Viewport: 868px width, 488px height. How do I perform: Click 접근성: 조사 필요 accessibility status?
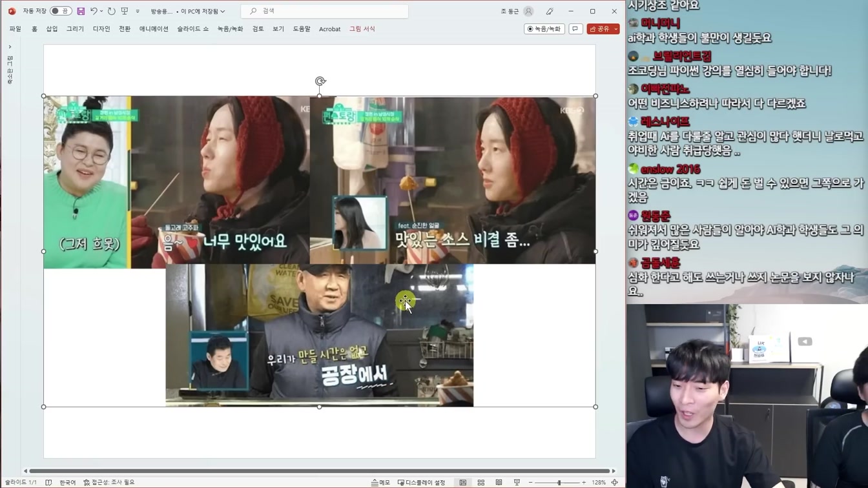click(108, 482)
